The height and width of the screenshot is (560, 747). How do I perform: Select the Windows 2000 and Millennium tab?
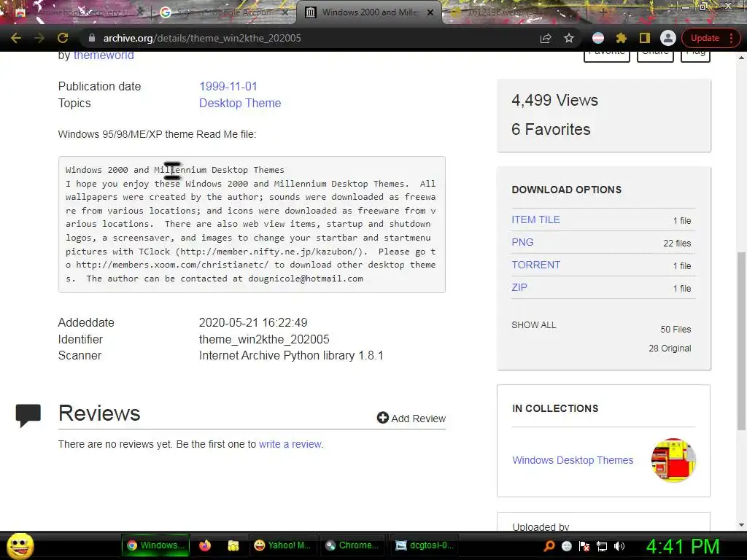tap(369, 12)
